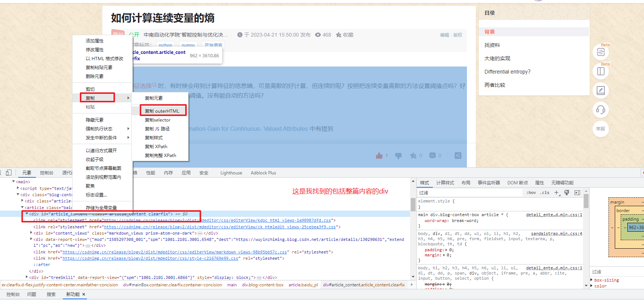
Task: Open comments via the speech bubble icon
Action: click(x=433, y=156)
